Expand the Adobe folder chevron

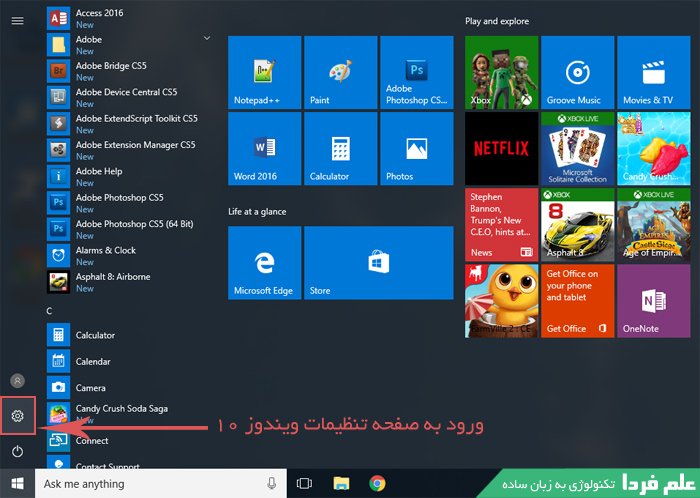pyautogui.click(x=207, y=38)
